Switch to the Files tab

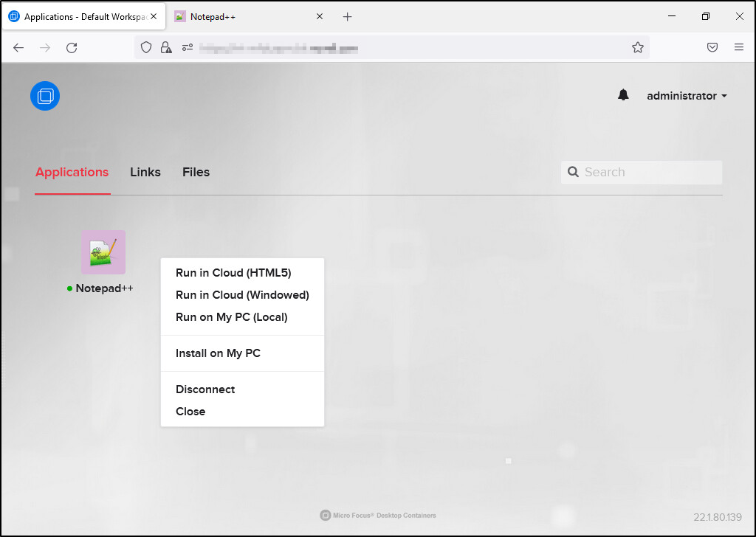pyautogui.click(x=196, y=172)
